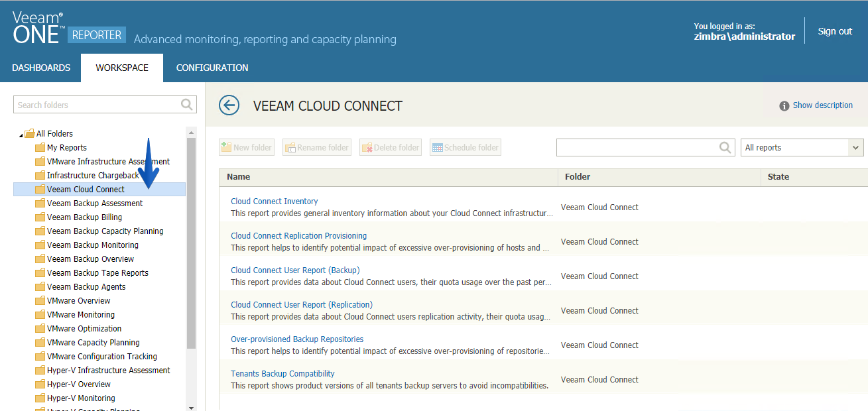Image resolution: width=868 pixels, height=411 pixels.
Task: Collapse the All Folders tree node
Action: tap(21, 135)
